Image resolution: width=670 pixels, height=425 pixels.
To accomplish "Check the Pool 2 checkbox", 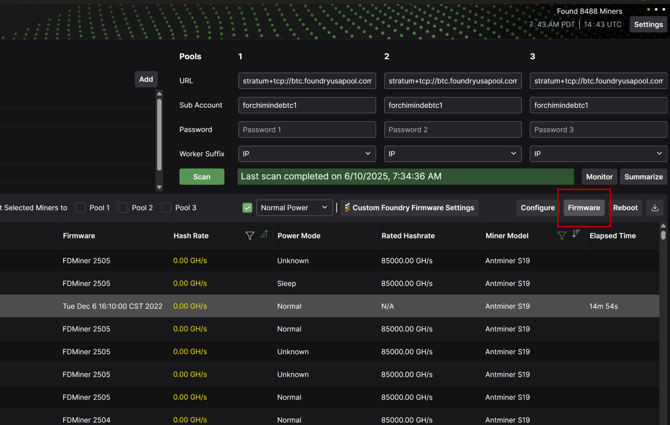I will pos(123,208).
